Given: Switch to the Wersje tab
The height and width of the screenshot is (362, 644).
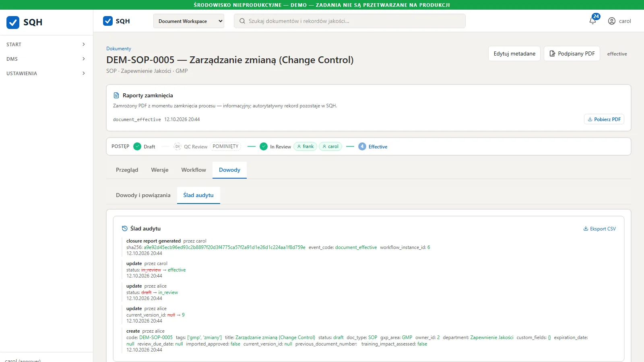Looking at the screenshot, I should [160, 170].
